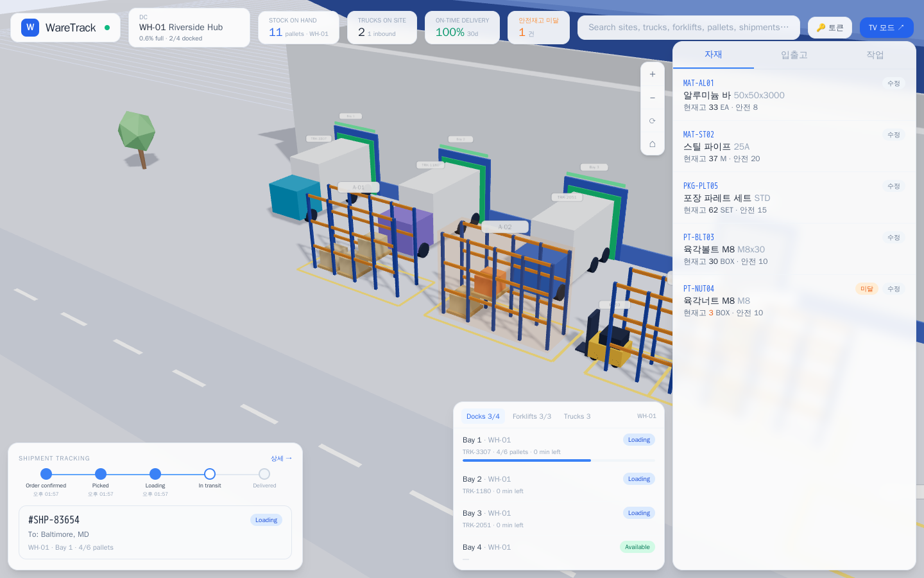Open shipment details via 상세 link
Image resolution: width=924 pixels, height=578 pixels.
pos(281,459)
